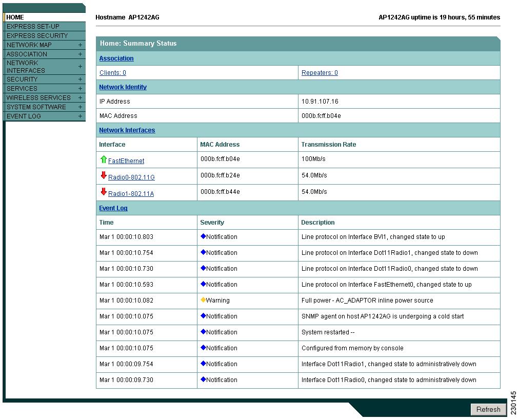Open Express Security page

(37, 36)
